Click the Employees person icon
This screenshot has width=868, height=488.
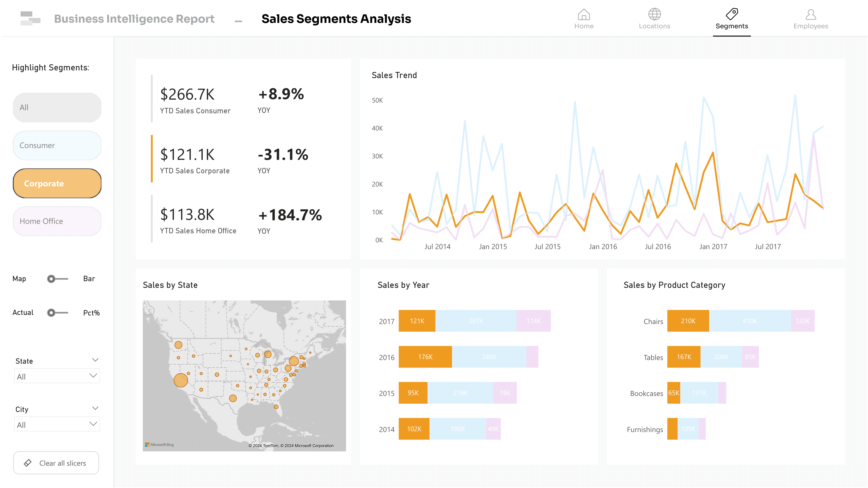[x=810, y=14]
